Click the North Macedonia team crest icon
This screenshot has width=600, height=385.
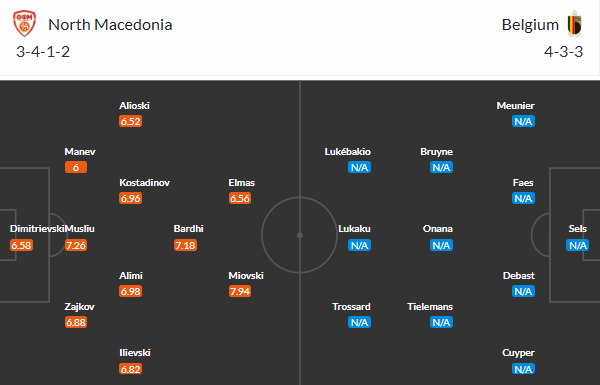click(24, 24)
